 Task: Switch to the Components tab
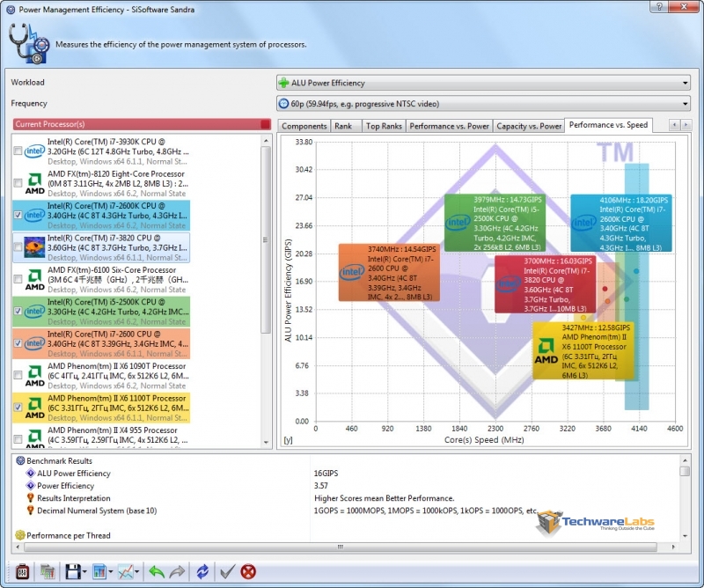(304, 126)
